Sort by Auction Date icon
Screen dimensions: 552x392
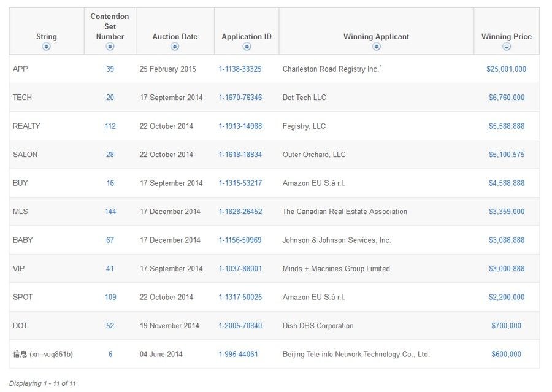pos(175,47)
